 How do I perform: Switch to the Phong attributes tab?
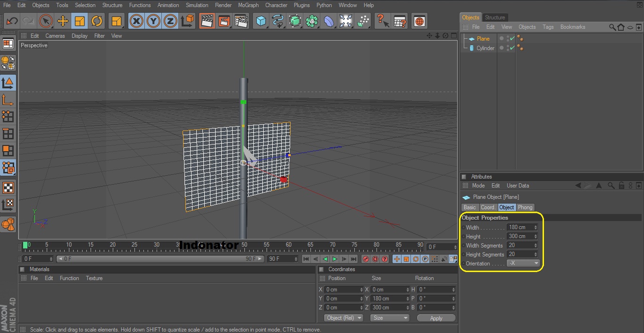pos(525,207)
